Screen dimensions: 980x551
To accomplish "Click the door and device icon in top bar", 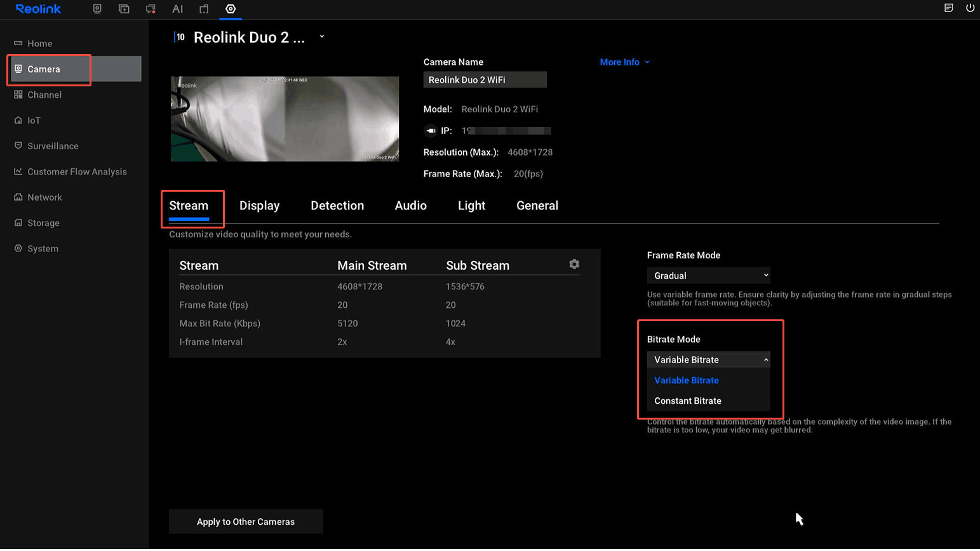I will [x=204, y=9].
